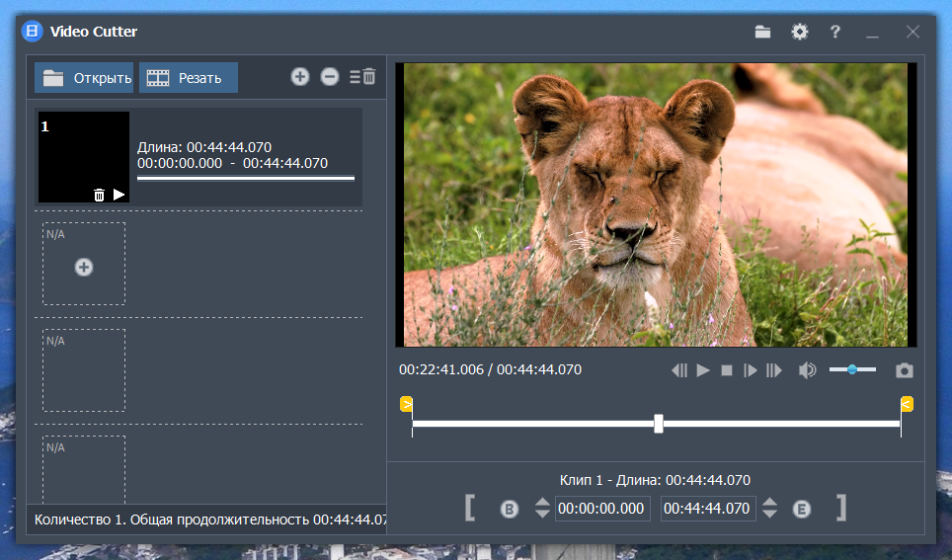Image resolution: width=952 pixels, height=560 pixels.
Task: Increase start time with the up stepper arrow
Action: (x=542, y=502)
